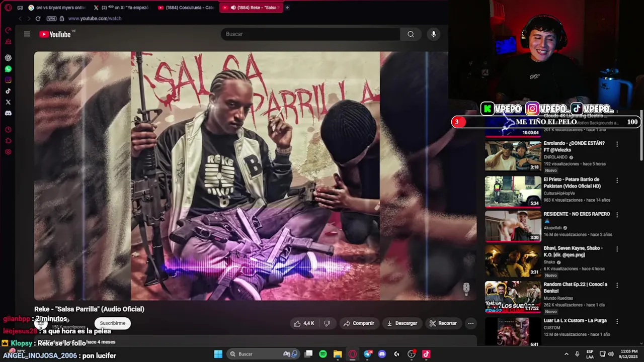644x362 pixels.
Task: Mute audio on the Reke tab speaker icon
Action: [x=233, y=8]
